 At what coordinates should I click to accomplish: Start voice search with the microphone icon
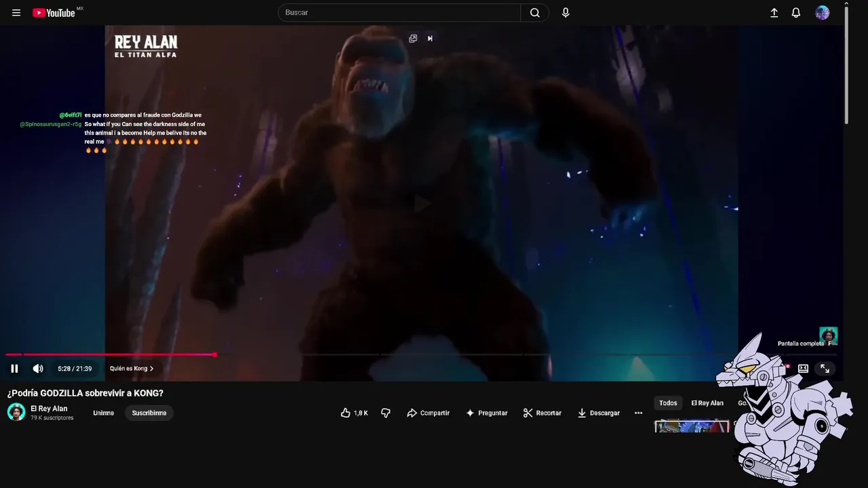click(566, 13)
